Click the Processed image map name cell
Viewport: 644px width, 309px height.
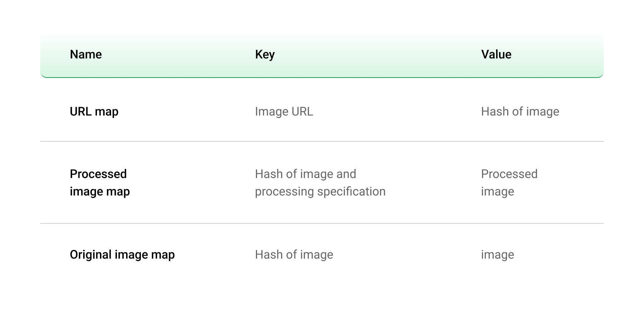[100, 183]
